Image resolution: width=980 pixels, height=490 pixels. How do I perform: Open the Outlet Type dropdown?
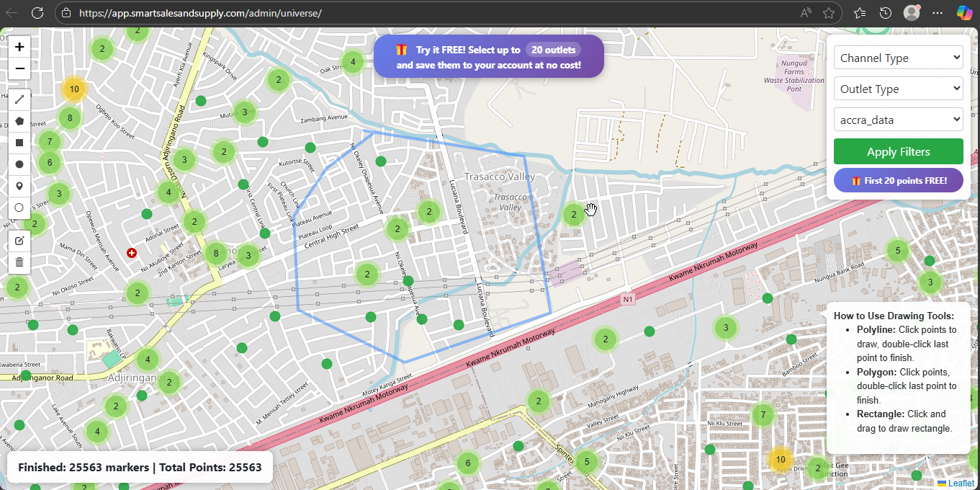tap(898, 88)
